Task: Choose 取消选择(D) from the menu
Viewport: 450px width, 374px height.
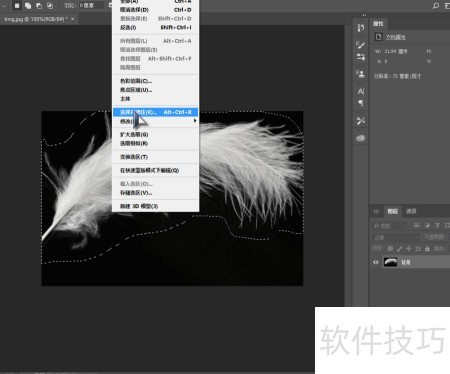Action: [x=155, y=10]
